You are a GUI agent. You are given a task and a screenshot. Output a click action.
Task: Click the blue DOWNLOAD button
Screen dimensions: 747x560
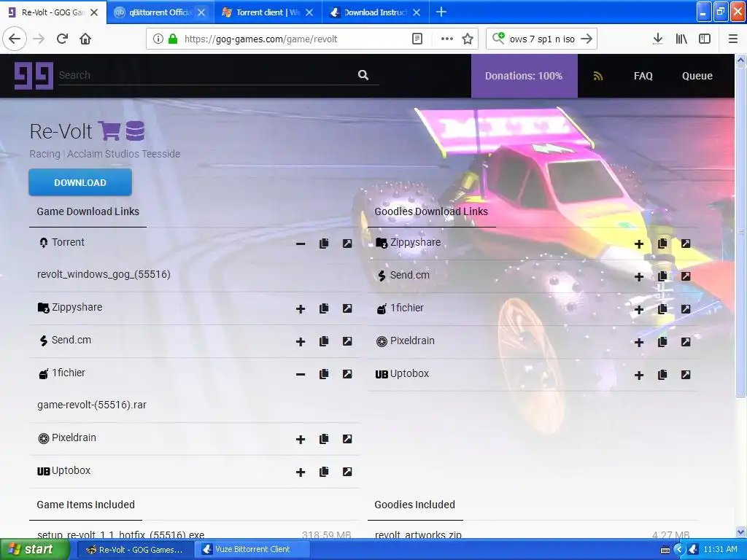tap(80, 182)
